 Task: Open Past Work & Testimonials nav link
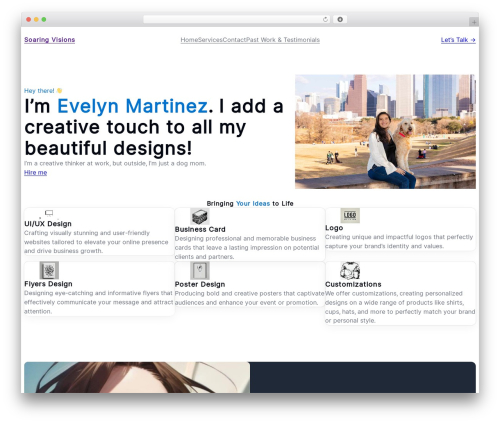pyautogui.click(x=283, y=40)
